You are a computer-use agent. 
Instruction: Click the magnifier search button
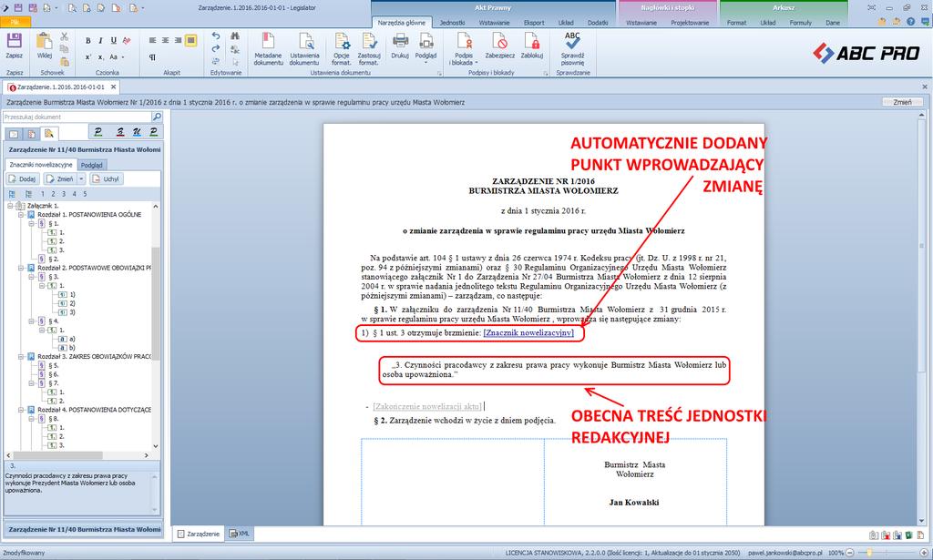[157, 117]
